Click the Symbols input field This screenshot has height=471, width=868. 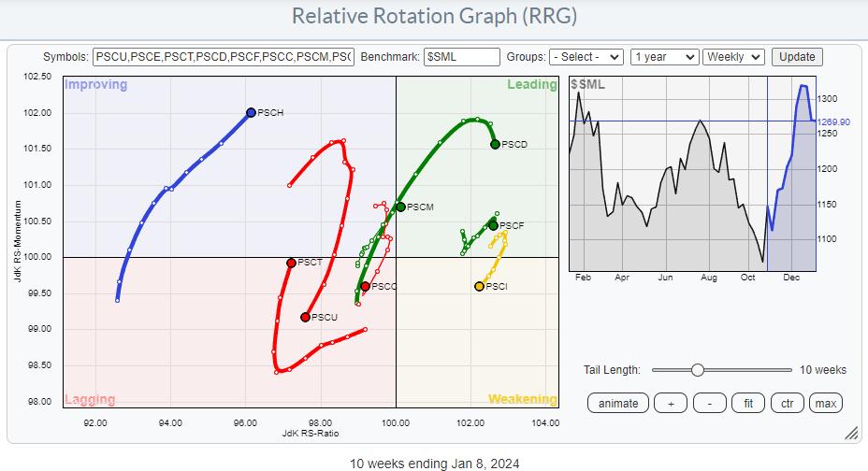pos(224,57)
